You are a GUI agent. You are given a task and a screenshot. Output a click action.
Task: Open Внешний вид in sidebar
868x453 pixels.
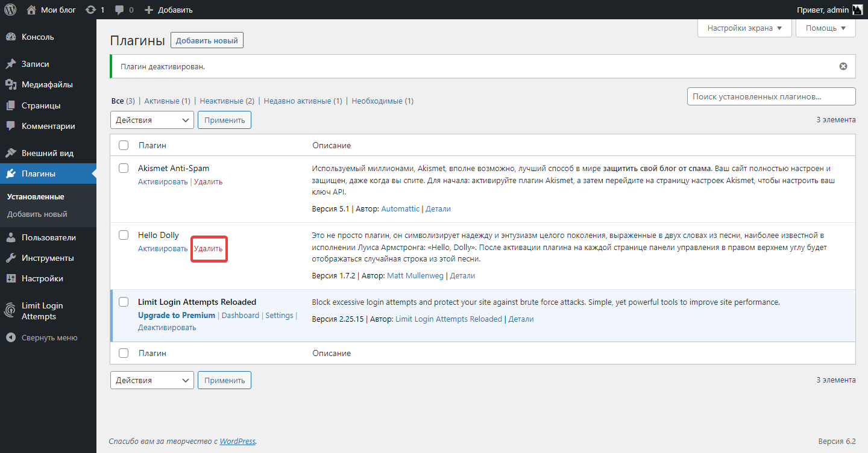[x=48, y=153]
